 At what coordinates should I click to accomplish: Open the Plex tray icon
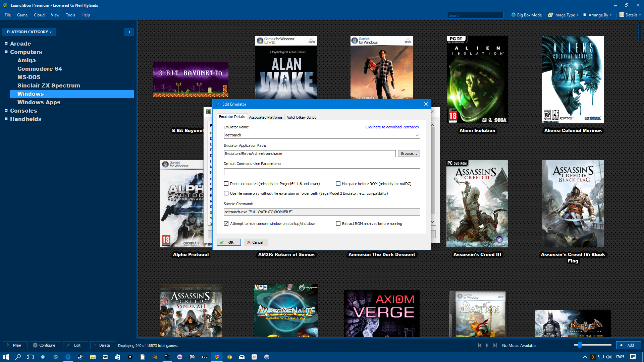coord(593,357)
